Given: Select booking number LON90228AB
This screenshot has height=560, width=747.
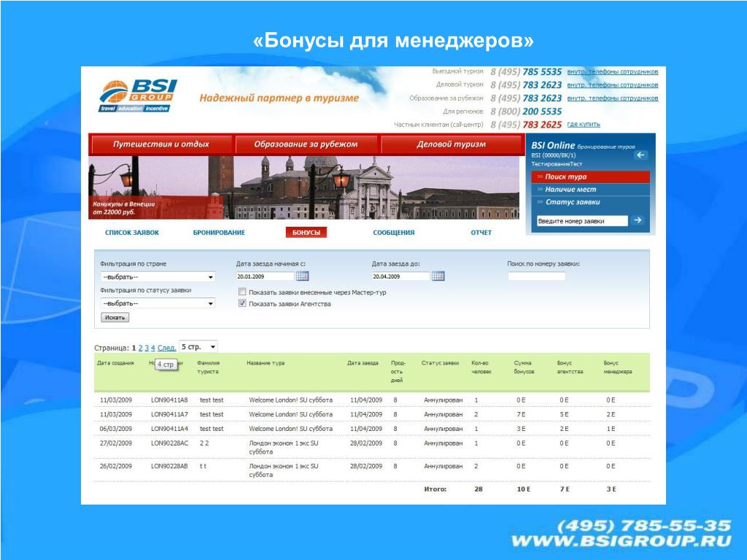Looking at the screenshot, I should click(169, 466).
